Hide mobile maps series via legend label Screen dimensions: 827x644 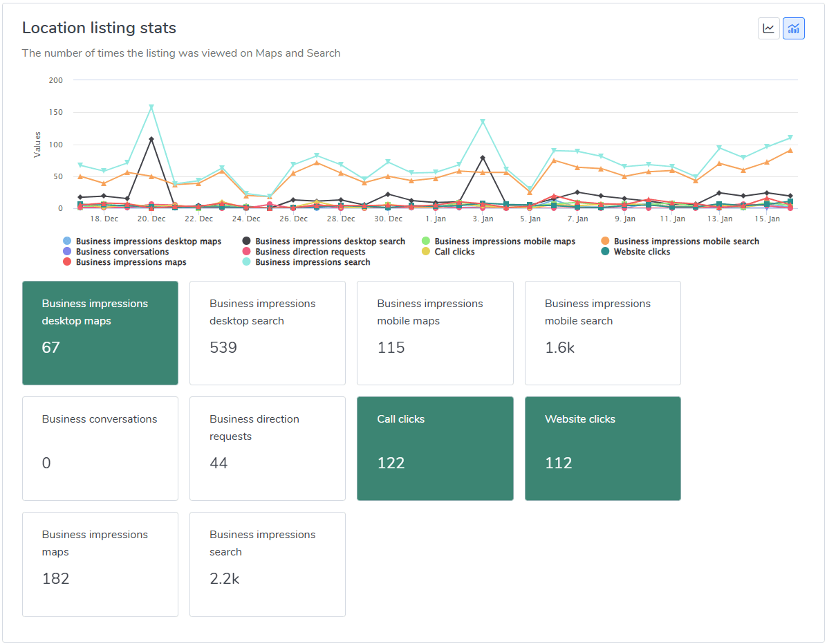pos(505,241)
